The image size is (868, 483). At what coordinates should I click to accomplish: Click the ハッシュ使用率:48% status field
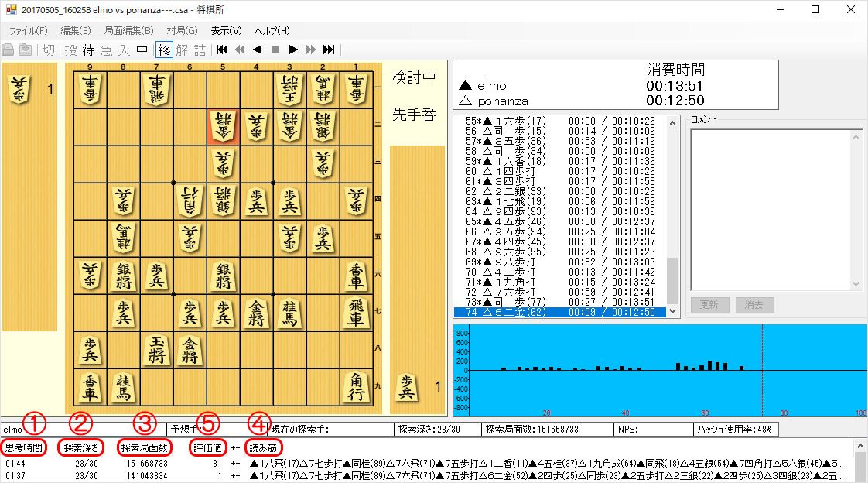coord(736,430)
